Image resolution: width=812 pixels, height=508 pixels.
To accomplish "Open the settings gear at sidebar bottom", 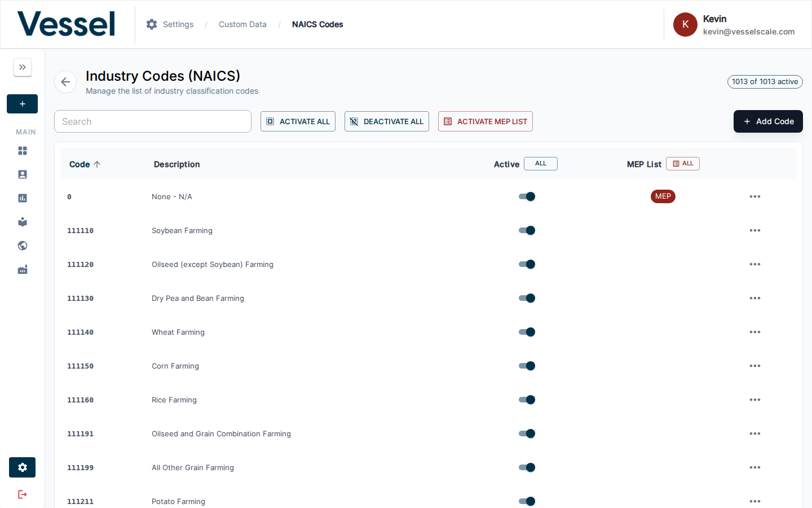I will click(23, 467).
